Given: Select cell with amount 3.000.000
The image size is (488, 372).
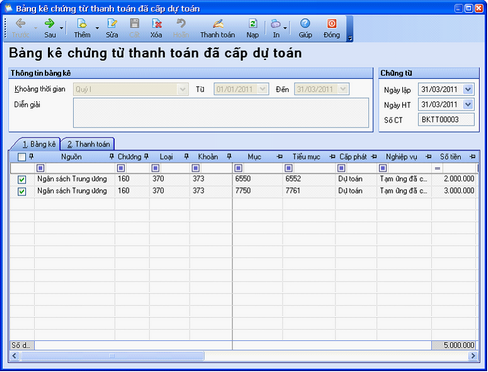Looking at the screenshot, I should tap(455, 191).
